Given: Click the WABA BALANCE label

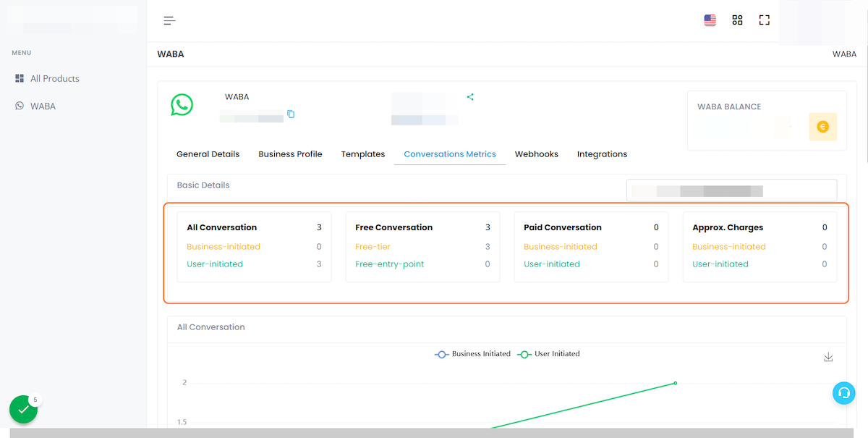Looking at the screenshot, I should pyautogui.click(x=729, y=106).
